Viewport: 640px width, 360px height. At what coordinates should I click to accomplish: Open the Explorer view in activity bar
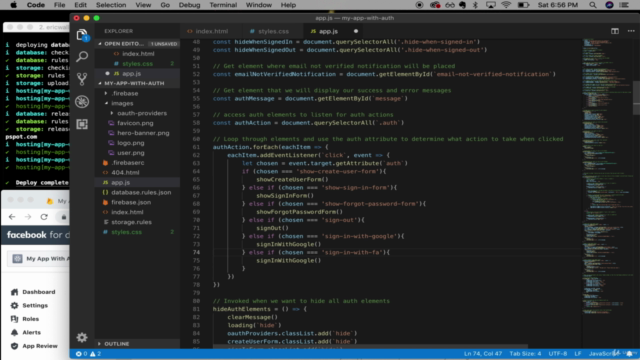(82, 35)
